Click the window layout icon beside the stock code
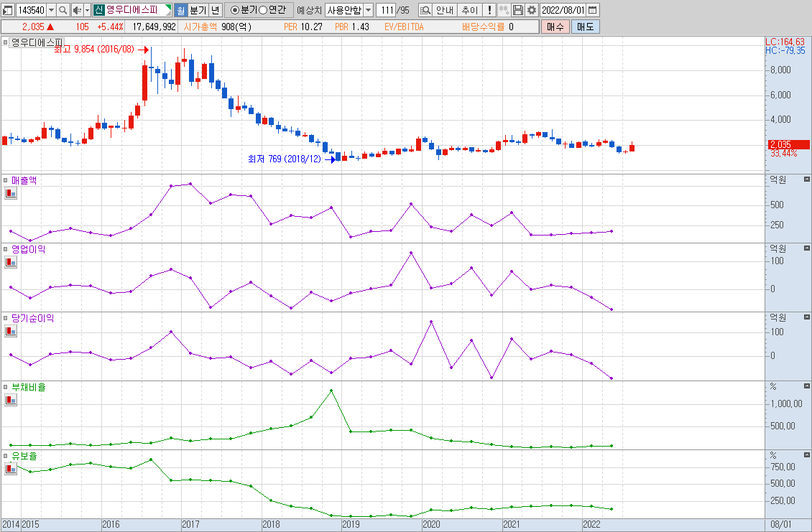Image resolution: width=812 pixels, height=532 pixels. pyautogui.click(x=8, y=10)
